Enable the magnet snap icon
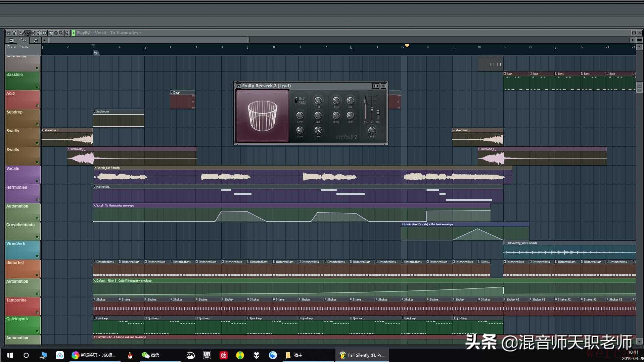Screen dimensions: 644x362 click(14, 33)
